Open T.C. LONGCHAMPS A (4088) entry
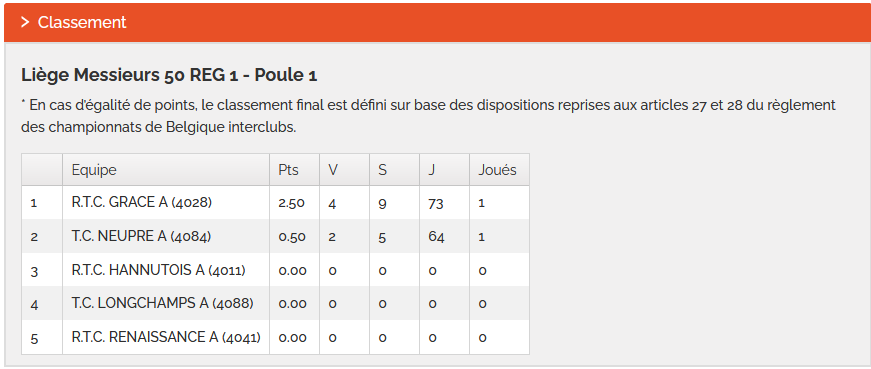871x369 pixels. tap(162, 304)
